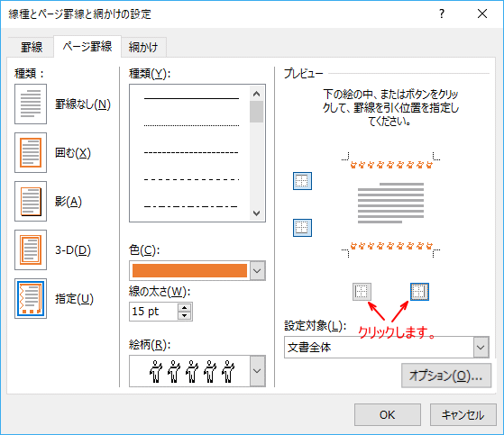Open the オプション options dialog

(446, 376)
